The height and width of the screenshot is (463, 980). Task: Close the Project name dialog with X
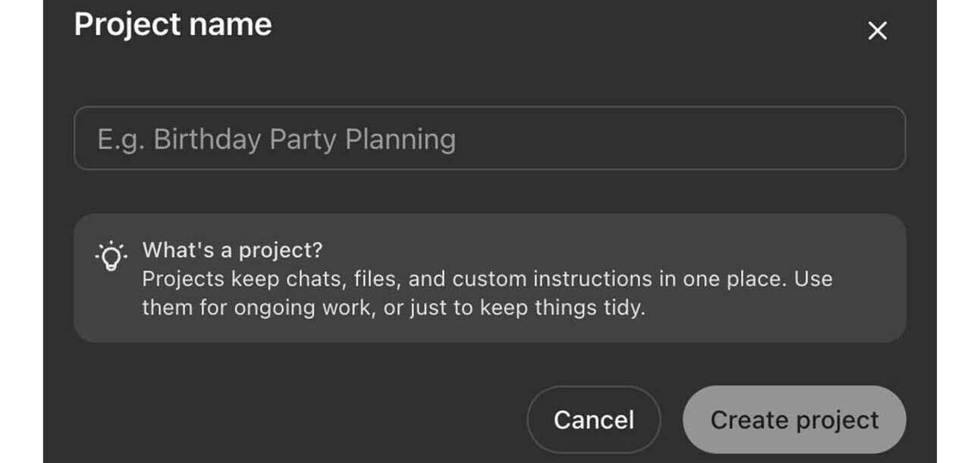click(877, 31)
